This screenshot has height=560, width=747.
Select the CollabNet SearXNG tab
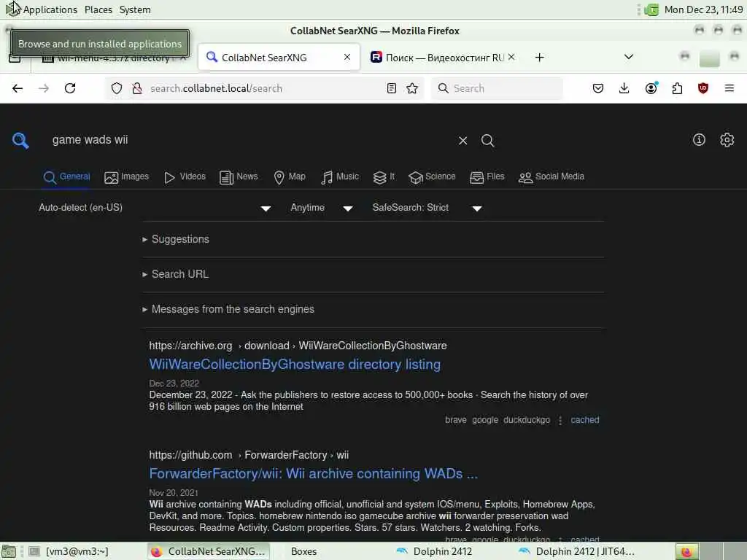[x=279, y=58]
